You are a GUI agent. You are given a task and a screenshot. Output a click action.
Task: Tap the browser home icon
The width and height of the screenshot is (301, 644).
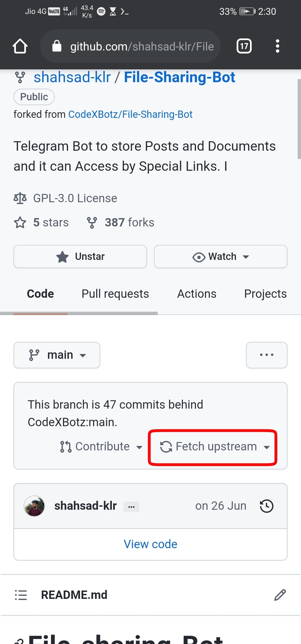20,46
